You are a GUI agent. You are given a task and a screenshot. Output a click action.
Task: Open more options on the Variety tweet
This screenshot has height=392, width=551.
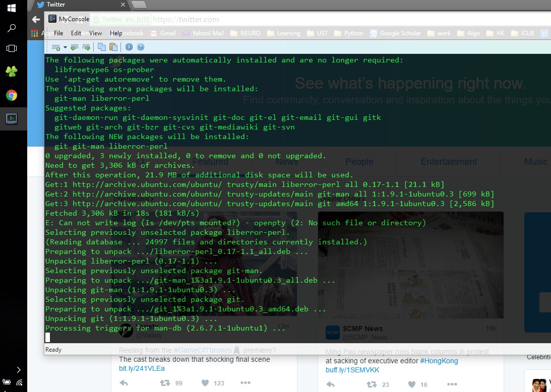[246, 383]
